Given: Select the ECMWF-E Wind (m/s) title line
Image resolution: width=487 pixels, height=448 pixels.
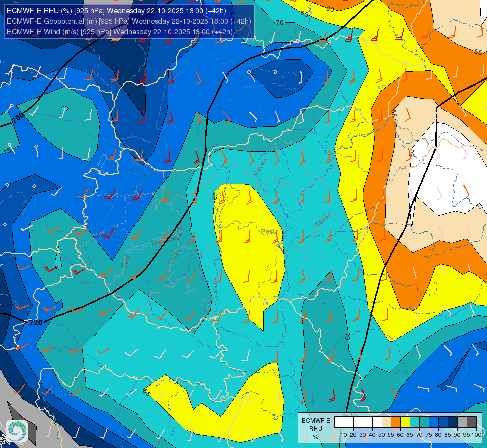Looking at the screenshot, I should tap(119, 32).
